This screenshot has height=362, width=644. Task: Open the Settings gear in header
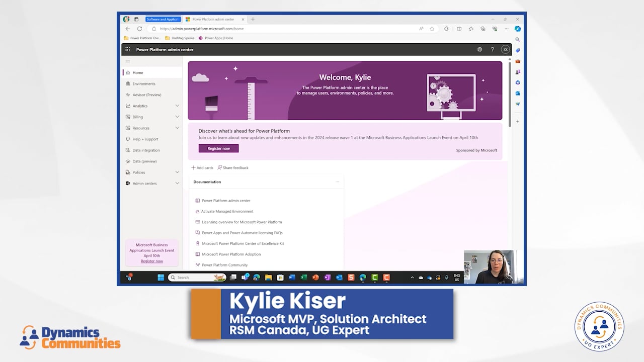click(479, 49)
